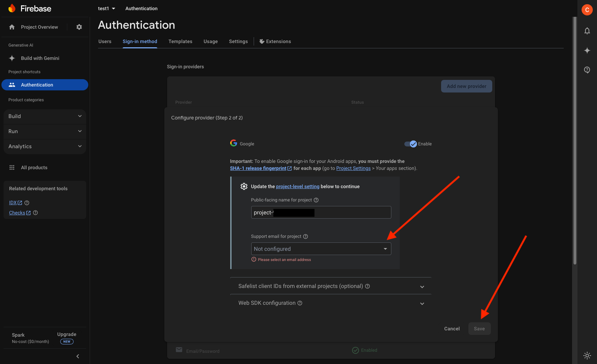Open project settings gear icon
Image resolution: width=597 pixels, height=364 pixels.
(79, 27)
